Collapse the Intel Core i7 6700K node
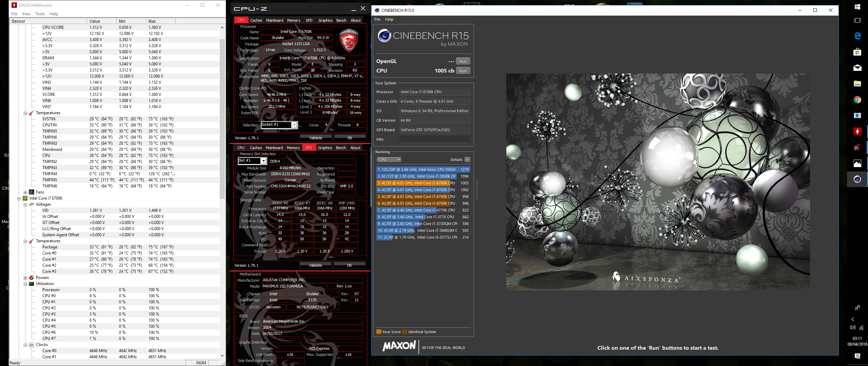The height and width of the screenshot is (366, 868). click(x=19, y=199)
